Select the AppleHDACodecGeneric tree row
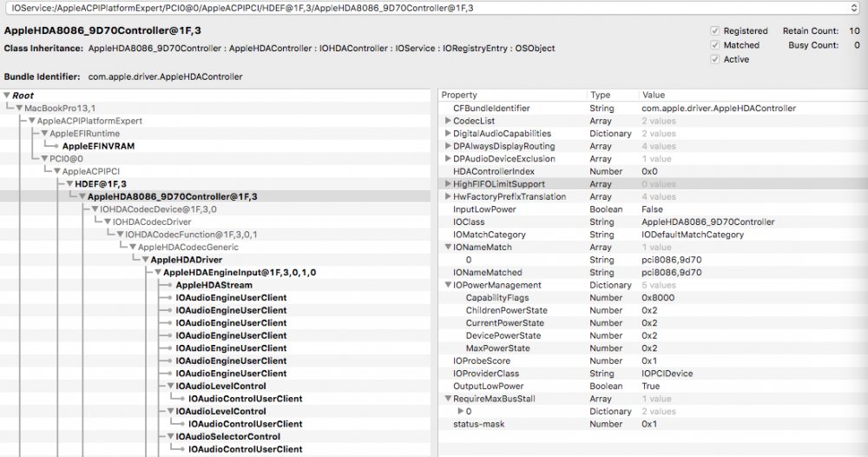 pos(214,247)
